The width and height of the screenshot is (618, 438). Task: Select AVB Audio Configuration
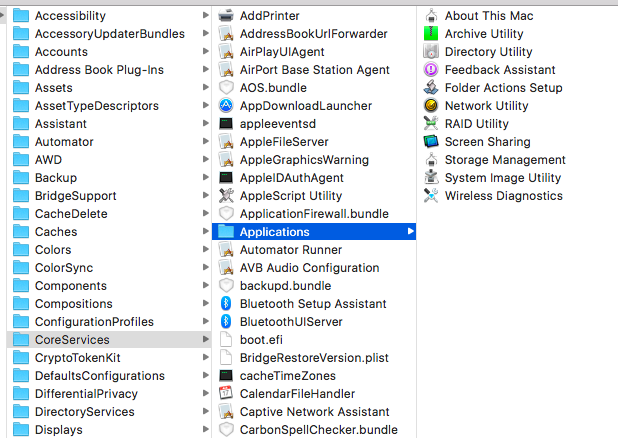[x=314, y=268]
